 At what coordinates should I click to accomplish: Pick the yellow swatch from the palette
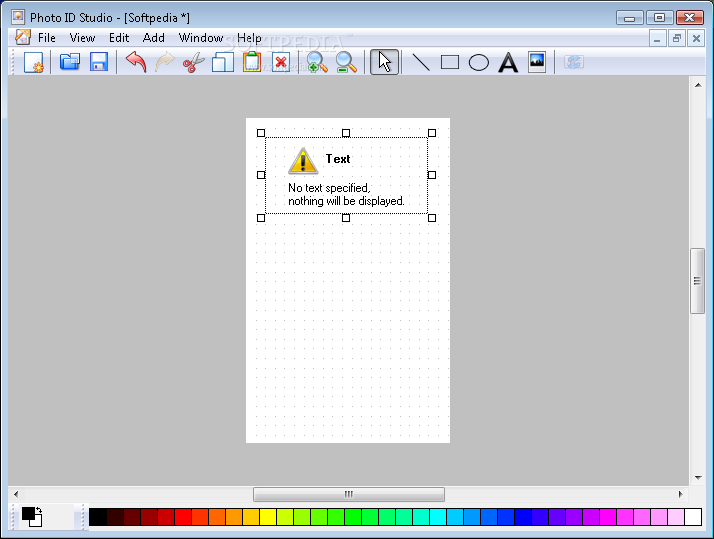[268, 517]
